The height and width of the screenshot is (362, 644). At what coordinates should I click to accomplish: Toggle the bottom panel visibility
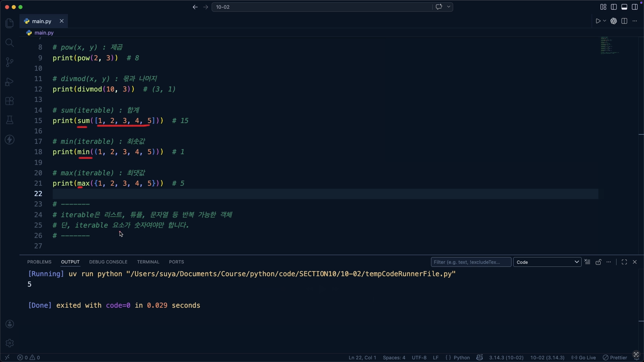point(624,7)
